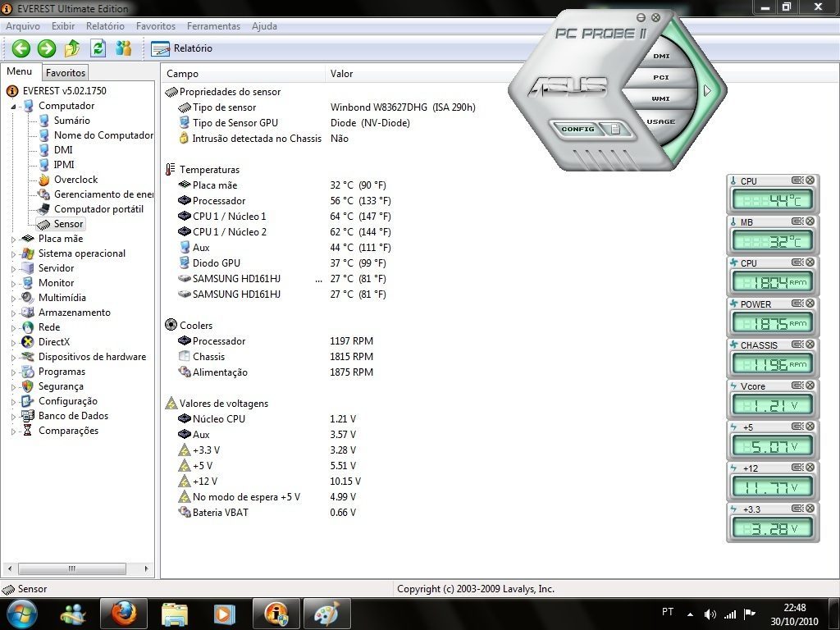
Task: Open the Relatório report wizard from the toolbar
Action: [182, 48]
